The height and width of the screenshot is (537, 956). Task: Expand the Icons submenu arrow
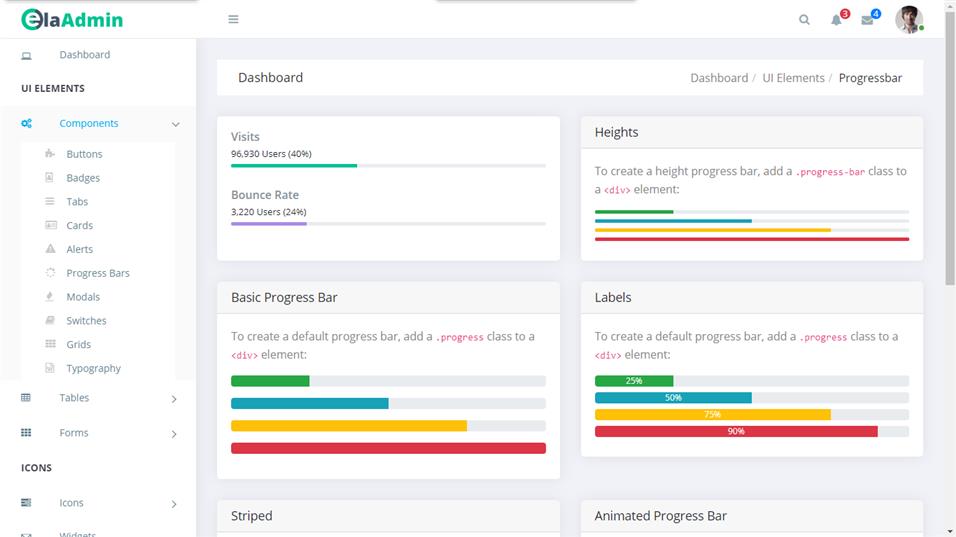[x=174, y=504]
